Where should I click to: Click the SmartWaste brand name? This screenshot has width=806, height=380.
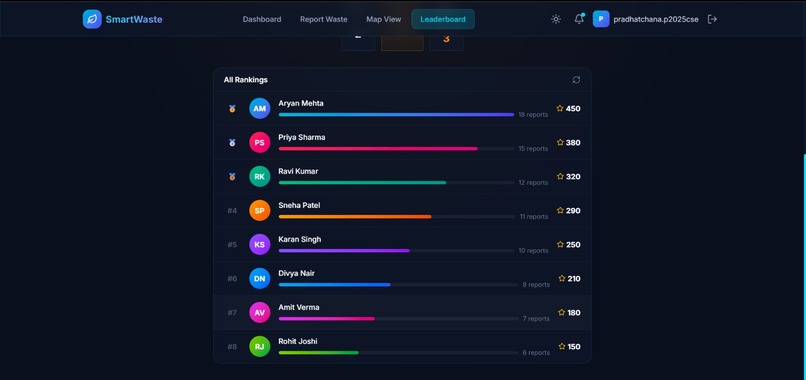click(x=134, y=20)
